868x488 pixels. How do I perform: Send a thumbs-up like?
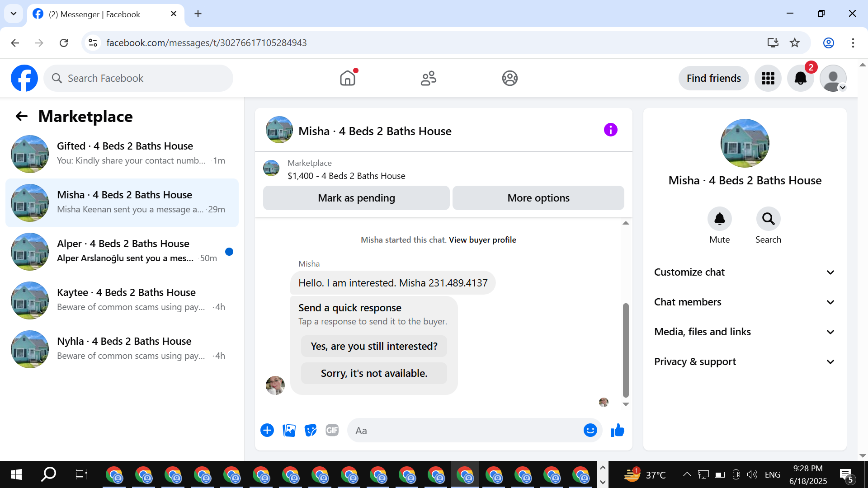point(617,430)
